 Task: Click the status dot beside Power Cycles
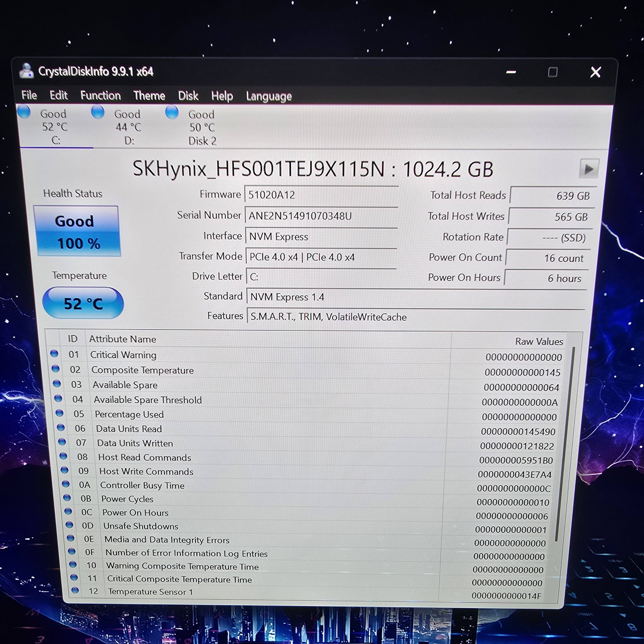(x=67, y=497)
